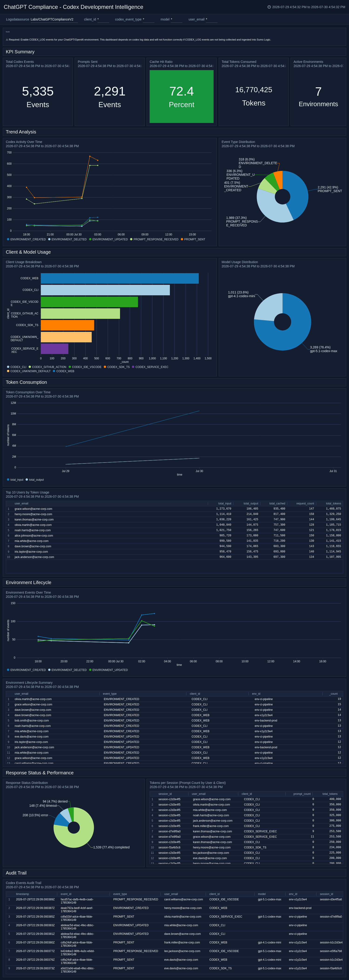Toggle total_output series in Token Consumption legend

pos(35,480)
